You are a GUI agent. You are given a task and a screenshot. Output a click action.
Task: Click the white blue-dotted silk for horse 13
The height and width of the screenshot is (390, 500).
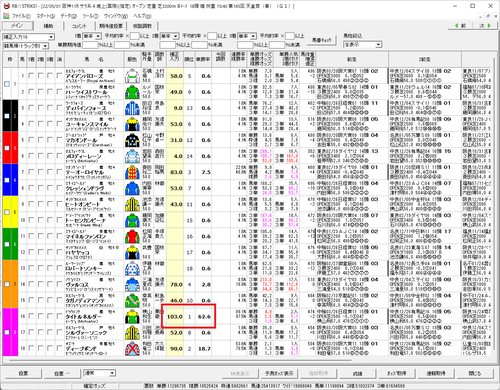132,268
